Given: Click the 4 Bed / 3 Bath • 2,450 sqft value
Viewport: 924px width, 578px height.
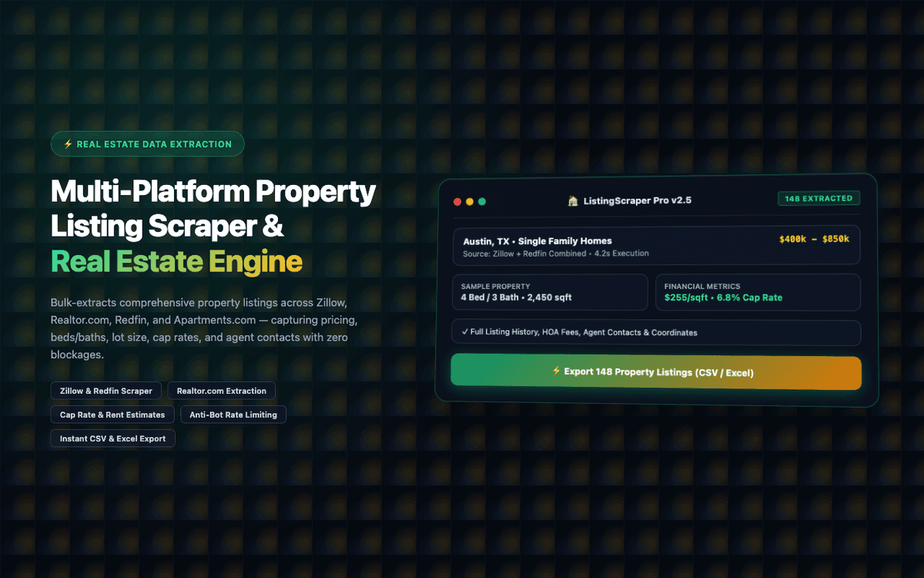Looking at the screenshot, I should pyautogui.click(x=516, y=297).
